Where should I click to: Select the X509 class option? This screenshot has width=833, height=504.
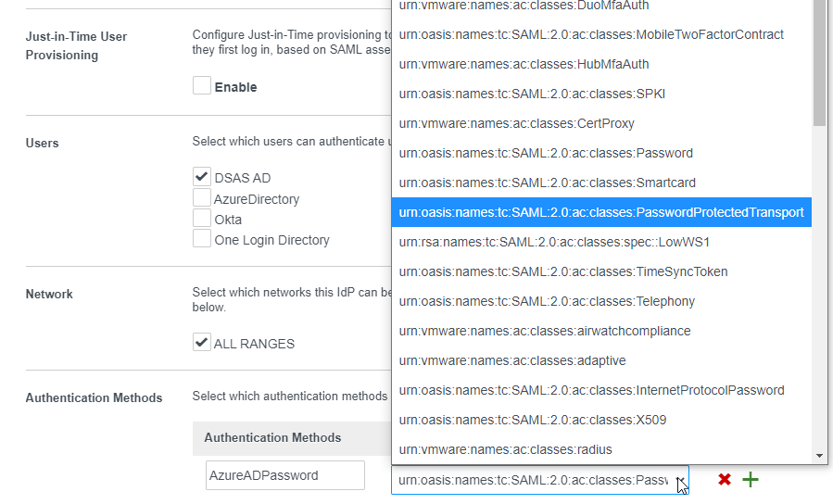click(532, 420)
